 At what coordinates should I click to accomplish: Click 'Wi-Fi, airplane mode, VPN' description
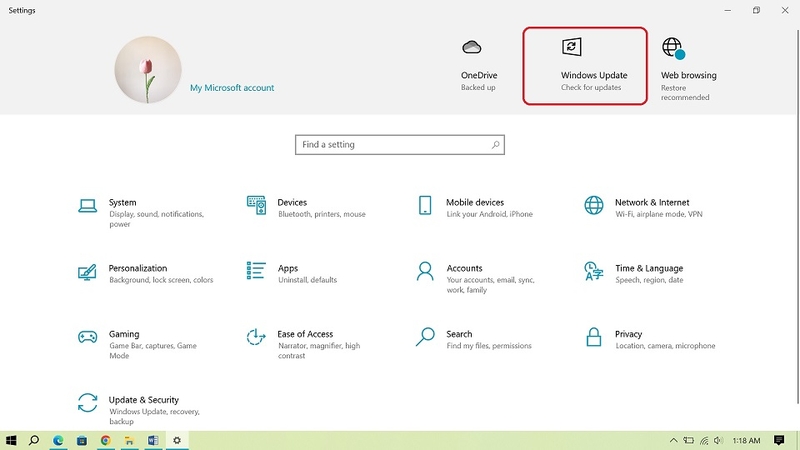[x=659, y=214]
